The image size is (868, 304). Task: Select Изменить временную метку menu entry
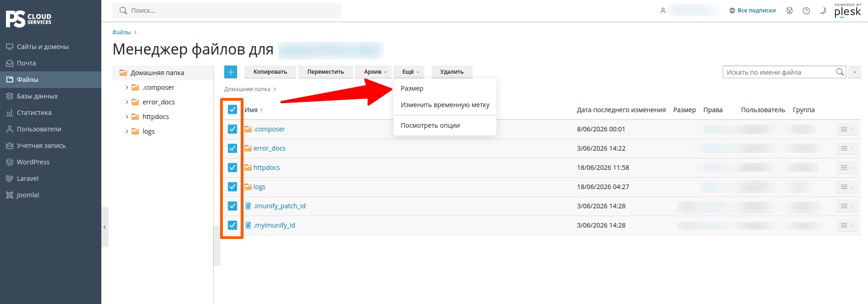(445, 105)
